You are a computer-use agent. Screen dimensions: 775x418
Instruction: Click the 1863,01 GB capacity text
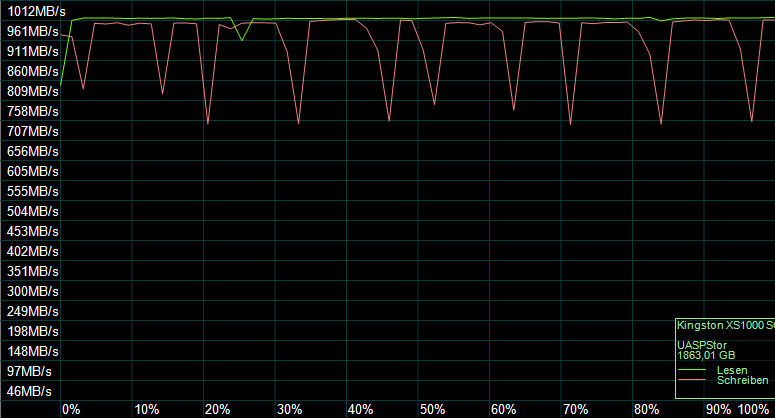[706, 355]
